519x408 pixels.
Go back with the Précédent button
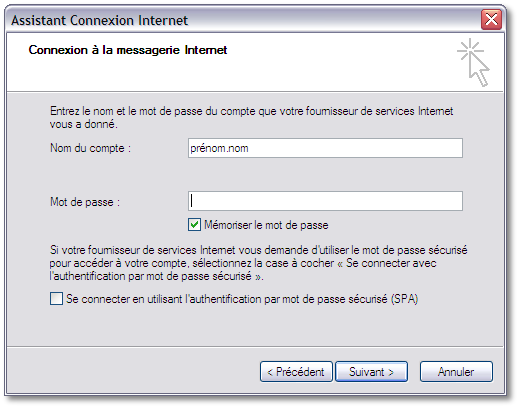[x=296, y=372]
